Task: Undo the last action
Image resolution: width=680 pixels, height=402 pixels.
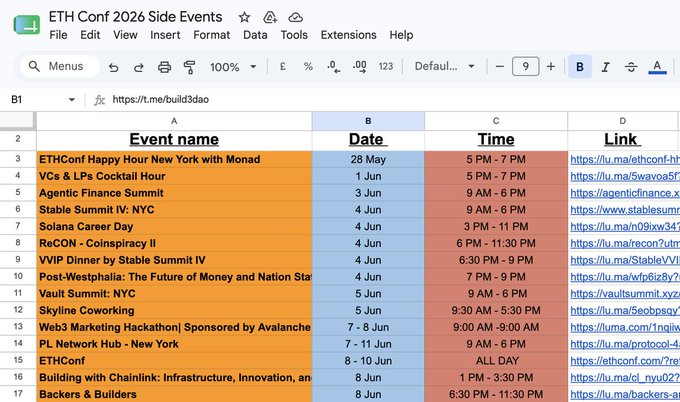Action: click(114, 67)
